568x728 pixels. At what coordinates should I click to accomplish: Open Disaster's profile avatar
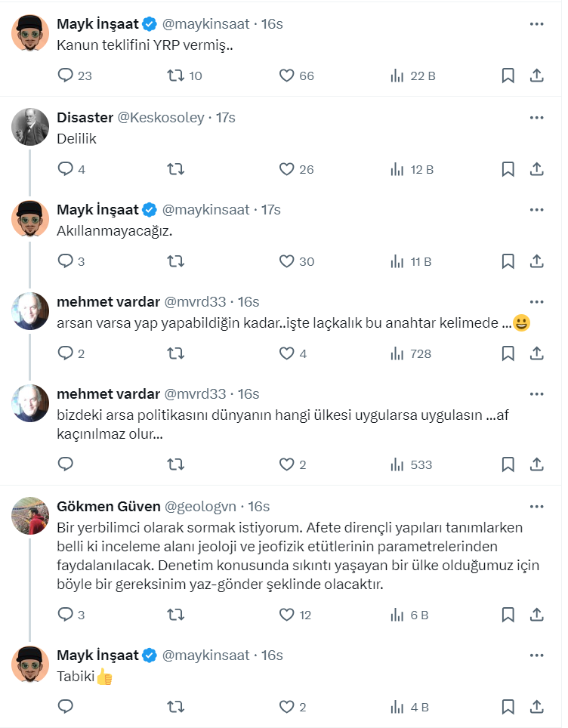click(30, 125)
